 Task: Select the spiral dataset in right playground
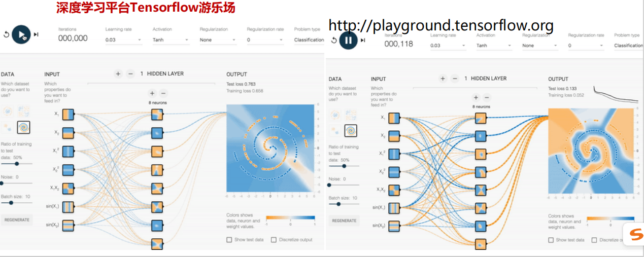click(x=351, y=131)
